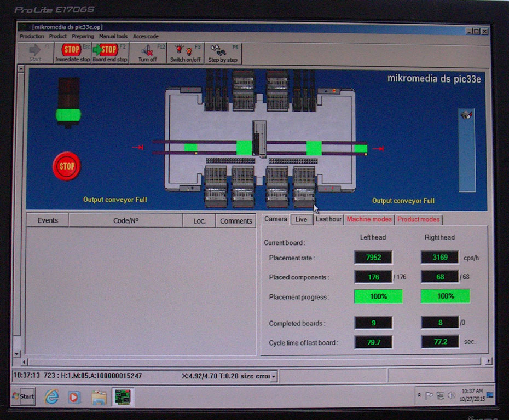509x420 pixels.
Task: Click left head cycle time 79.7
Action: 373,342
